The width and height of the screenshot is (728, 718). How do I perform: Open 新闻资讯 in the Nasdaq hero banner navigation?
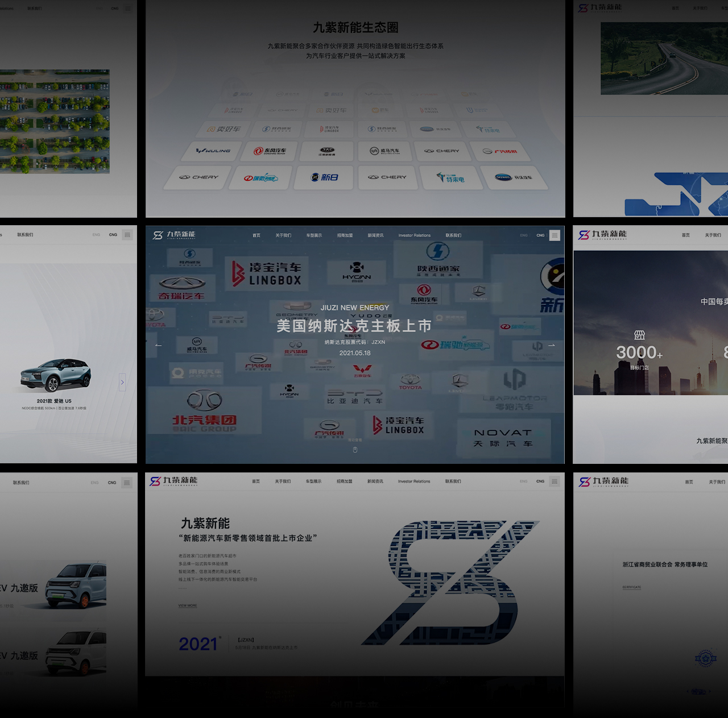[375, 235]
